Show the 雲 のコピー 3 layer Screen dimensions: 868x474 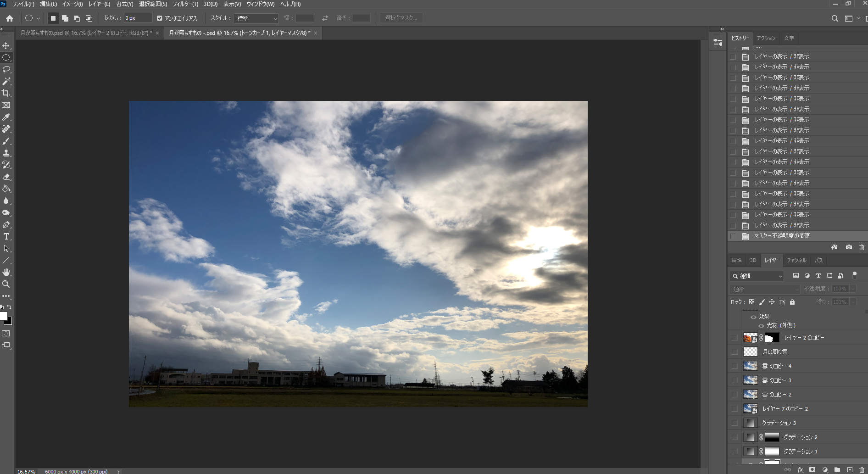tap(735, 380)
